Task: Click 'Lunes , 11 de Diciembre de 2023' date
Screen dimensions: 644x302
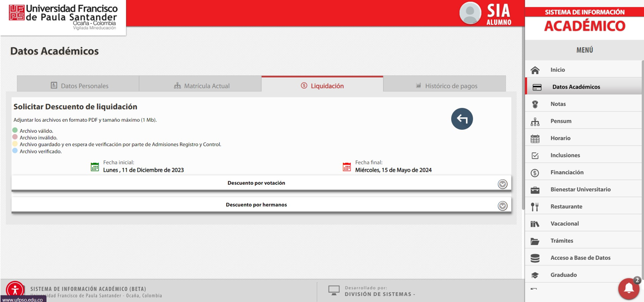Action: [x=143, y=170]
